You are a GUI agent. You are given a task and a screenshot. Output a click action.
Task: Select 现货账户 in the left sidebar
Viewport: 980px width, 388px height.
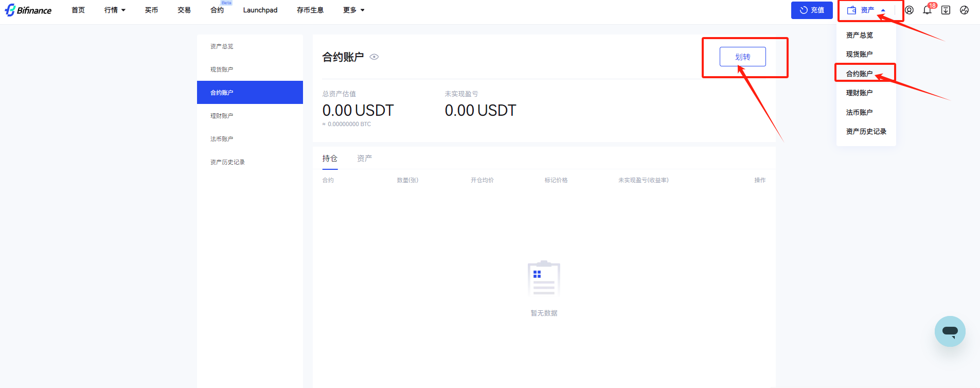click(x=222, y=69)
